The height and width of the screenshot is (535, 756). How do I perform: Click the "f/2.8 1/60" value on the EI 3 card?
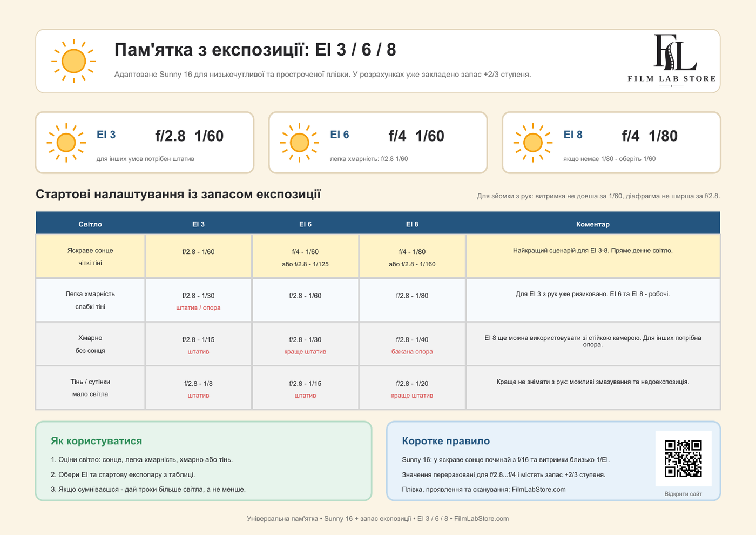point(190,136)
